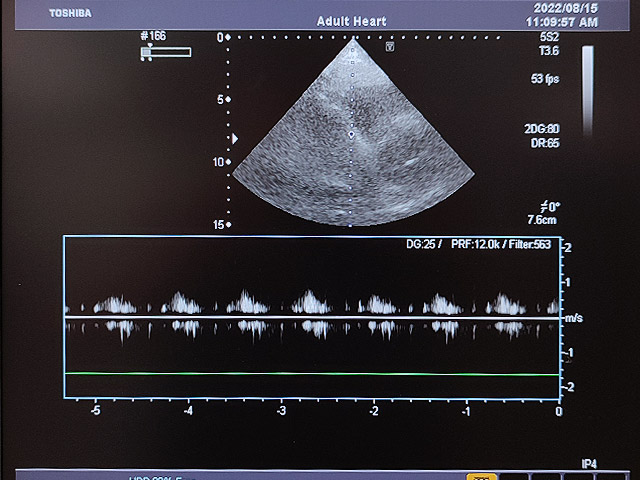Click the 53 fps frame rate readout
Image resolution: width=640 pixels, height=480 pixels.
(x=545, y=77)
